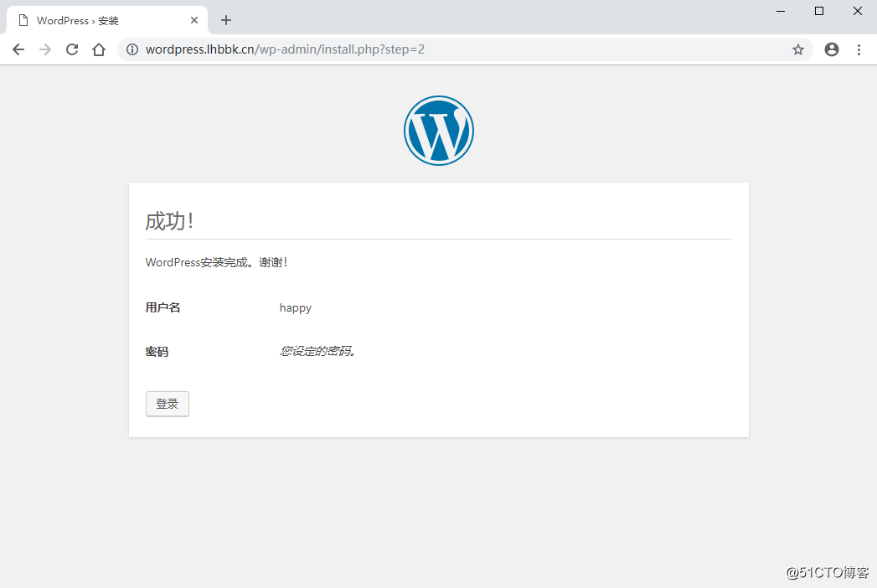Click the WordPress安装完成。谢谢! message
Viewport: 877px width, 588px height.
(216, 262)
